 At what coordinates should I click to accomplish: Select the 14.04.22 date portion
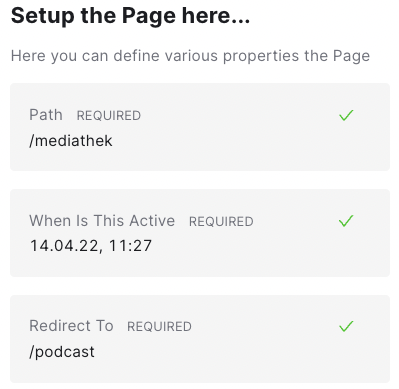pyautogui.click(x=66, y=246)
